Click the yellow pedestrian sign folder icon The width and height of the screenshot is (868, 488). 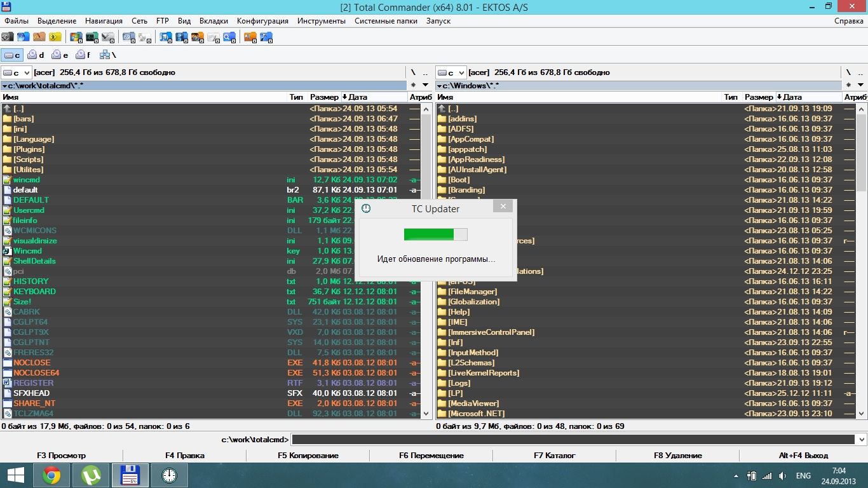55,37
